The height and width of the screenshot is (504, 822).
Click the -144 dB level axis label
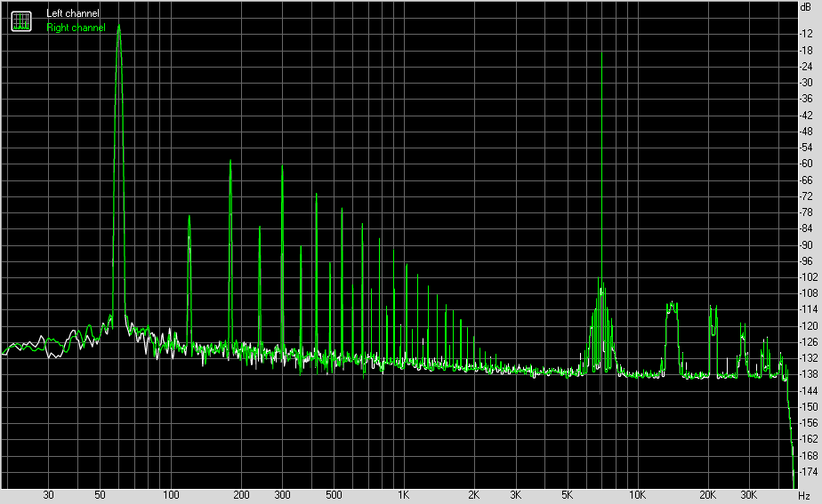tap(809, 391)
